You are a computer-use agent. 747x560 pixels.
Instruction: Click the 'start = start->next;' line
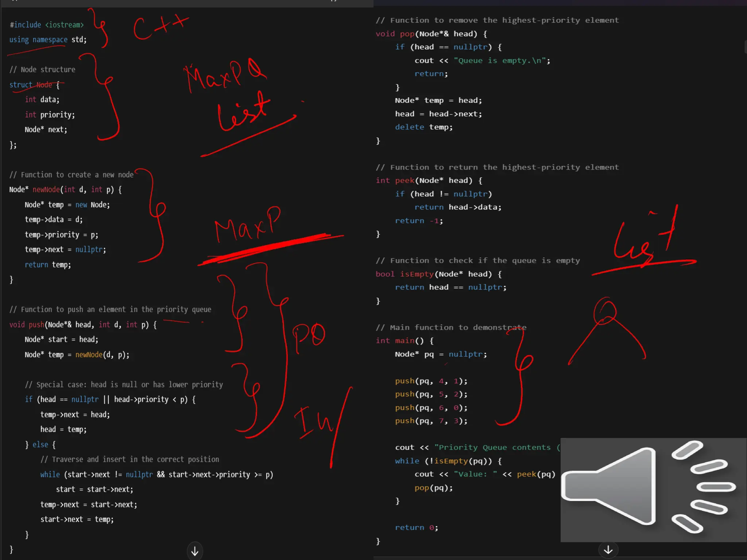point(94,490)
